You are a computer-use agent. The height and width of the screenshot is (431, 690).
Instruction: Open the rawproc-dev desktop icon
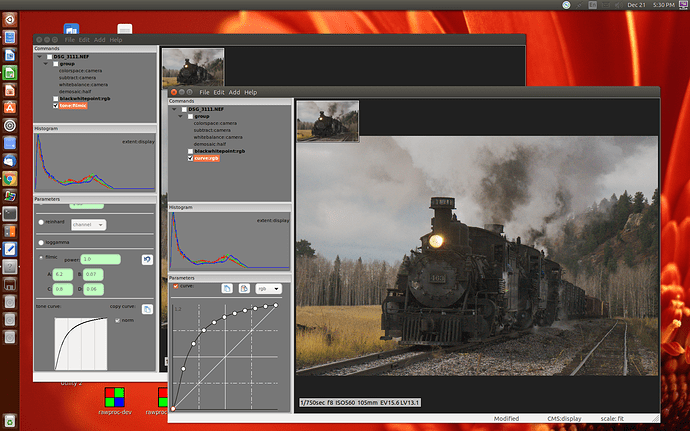(x=114, y=397)
